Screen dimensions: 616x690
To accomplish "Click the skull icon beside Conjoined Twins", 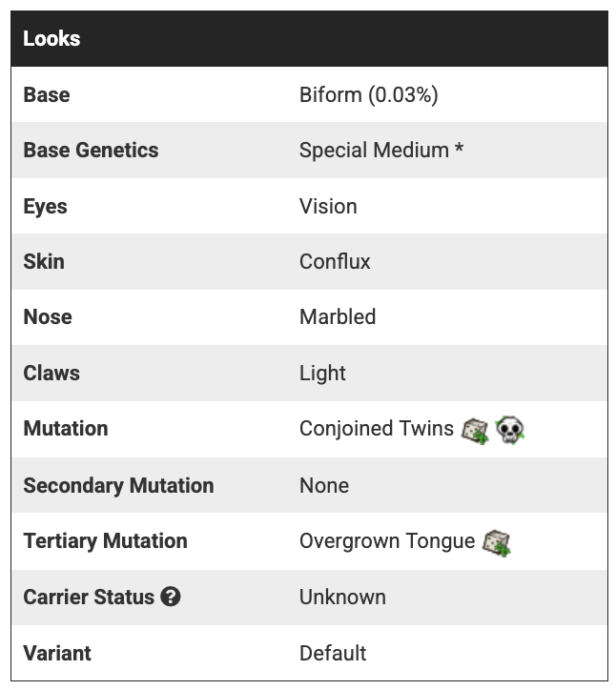I will 511,430.
